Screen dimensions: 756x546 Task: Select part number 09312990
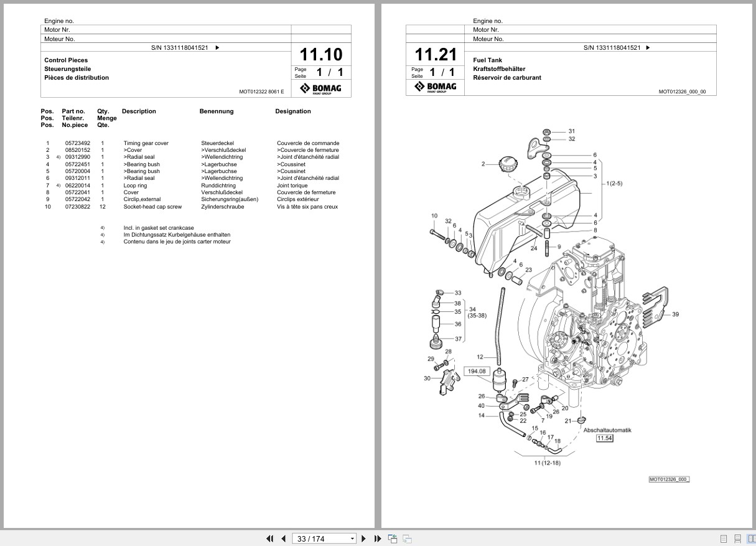click(78, 157)
